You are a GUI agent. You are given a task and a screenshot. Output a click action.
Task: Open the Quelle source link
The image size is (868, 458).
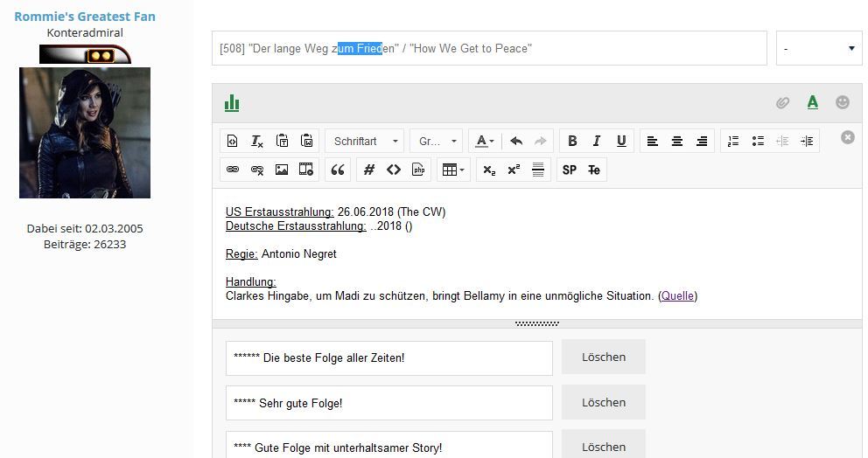(677, 296)
